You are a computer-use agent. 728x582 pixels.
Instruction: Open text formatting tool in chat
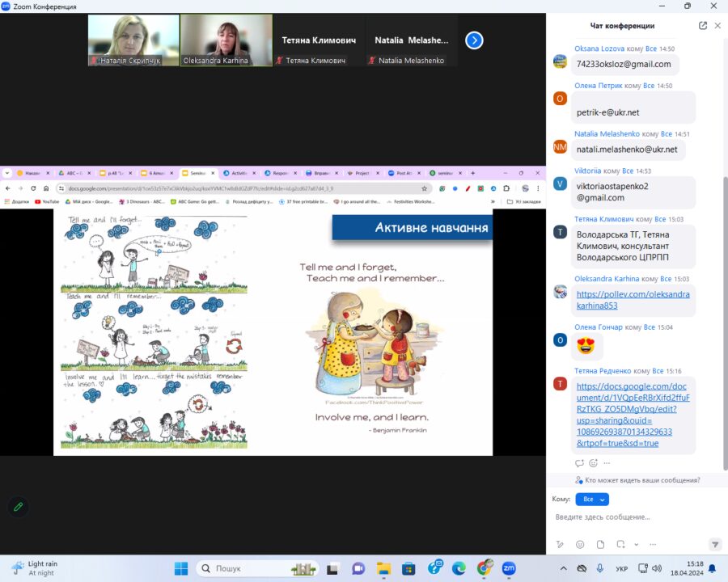tap(560, 544)
